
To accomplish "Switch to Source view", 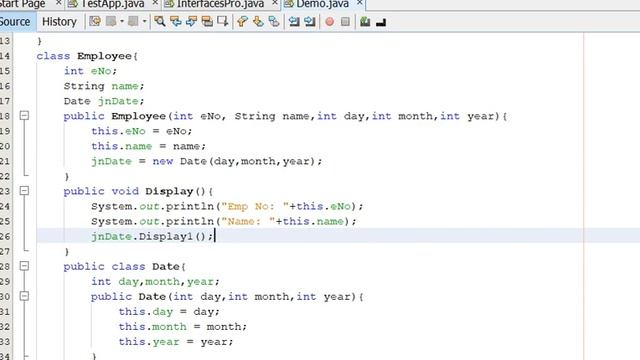I will tap(15, 22).
